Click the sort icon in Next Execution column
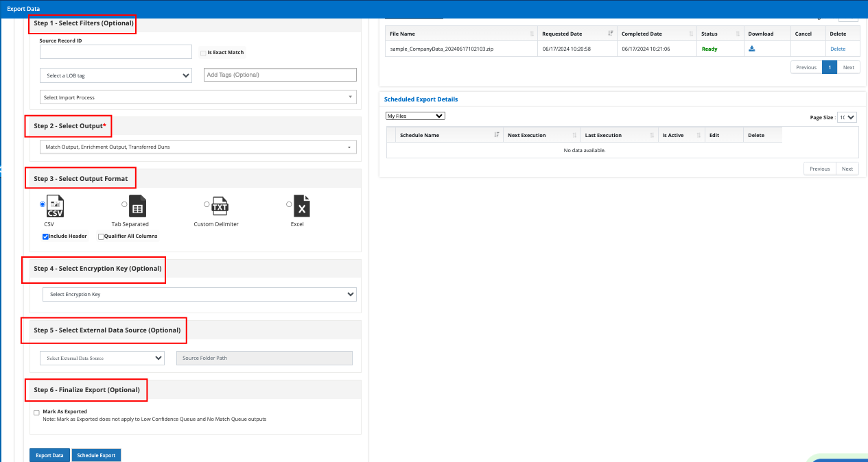Screen dimensions: 868x462 (x=574, y=135)
